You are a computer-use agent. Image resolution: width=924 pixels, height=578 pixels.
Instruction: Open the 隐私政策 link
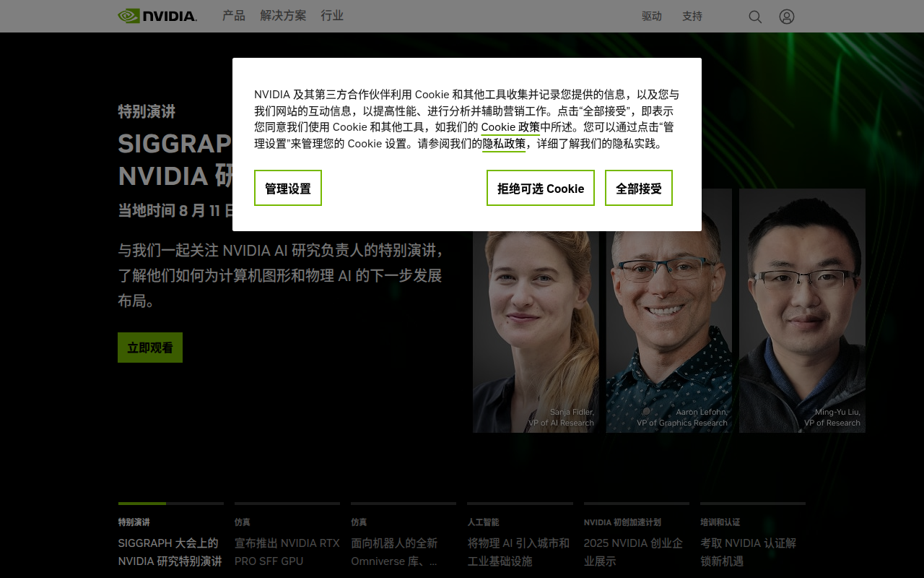pyautogui.click(x=504, y=144)
